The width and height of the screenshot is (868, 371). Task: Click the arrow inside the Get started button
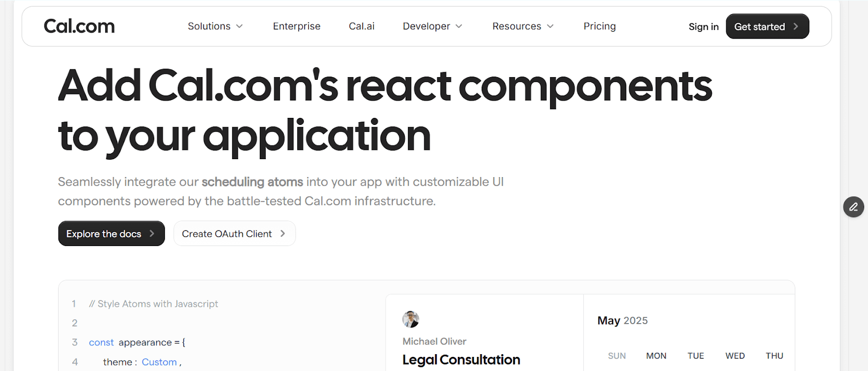pos(795,26)
